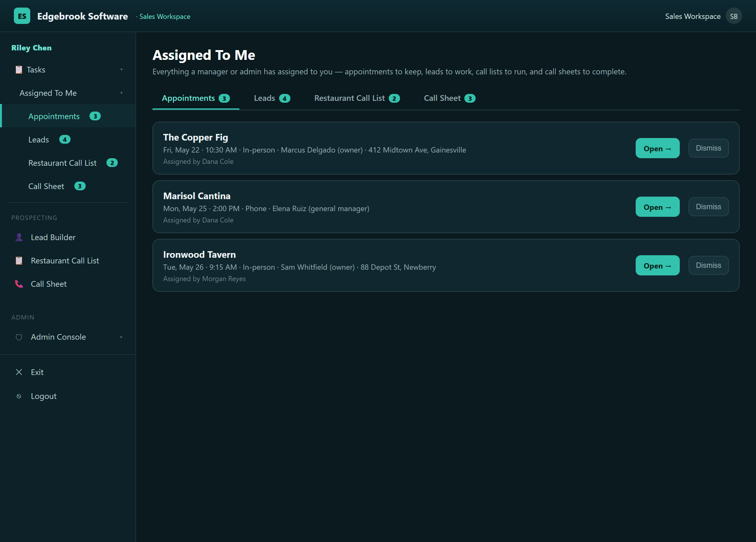Click the "Assigned by Morgan Reyes" text

pyautogui.click(x=204, y=279)
